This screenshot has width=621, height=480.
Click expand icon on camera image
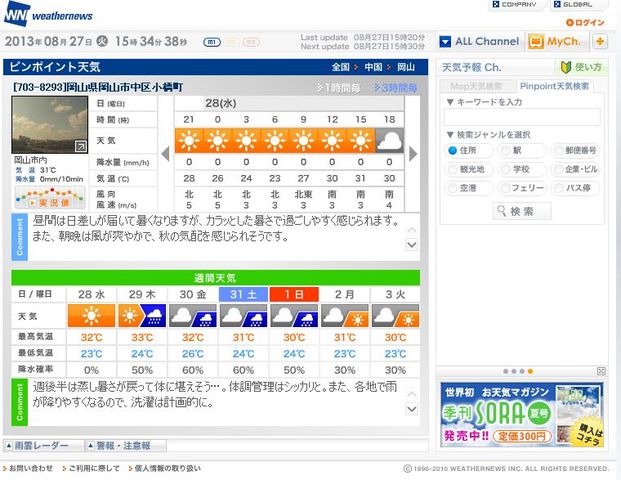(x=81, y=147)
